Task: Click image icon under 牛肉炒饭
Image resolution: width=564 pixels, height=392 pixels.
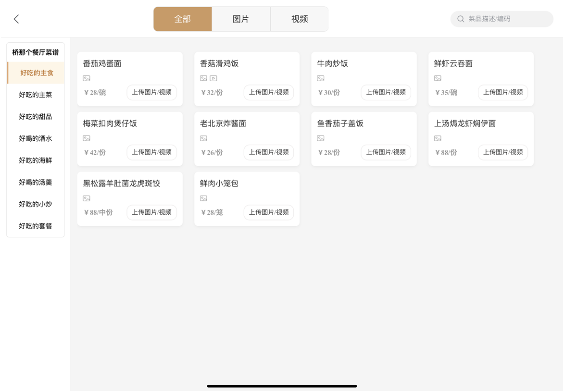Action: (x=321, y=78)
